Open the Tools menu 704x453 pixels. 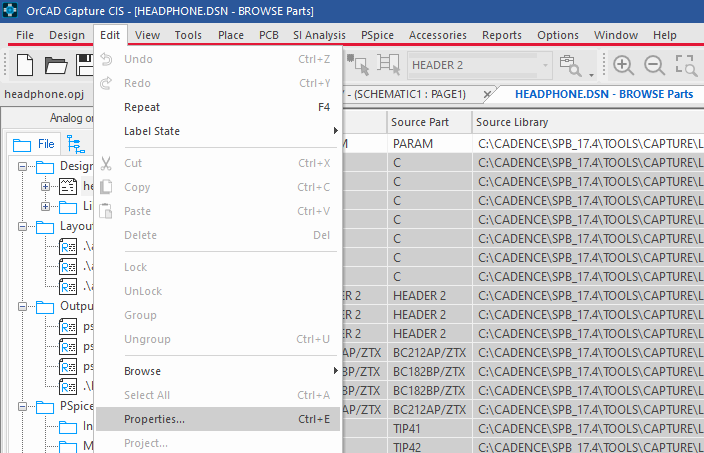click(x=188, y=35)
